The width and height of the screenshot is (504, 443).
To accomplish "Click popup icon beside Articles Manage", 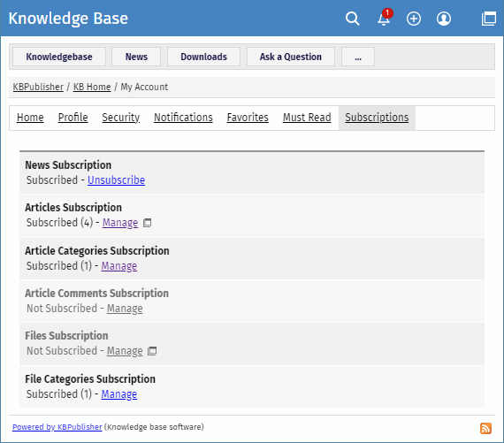I will point(147,223).
